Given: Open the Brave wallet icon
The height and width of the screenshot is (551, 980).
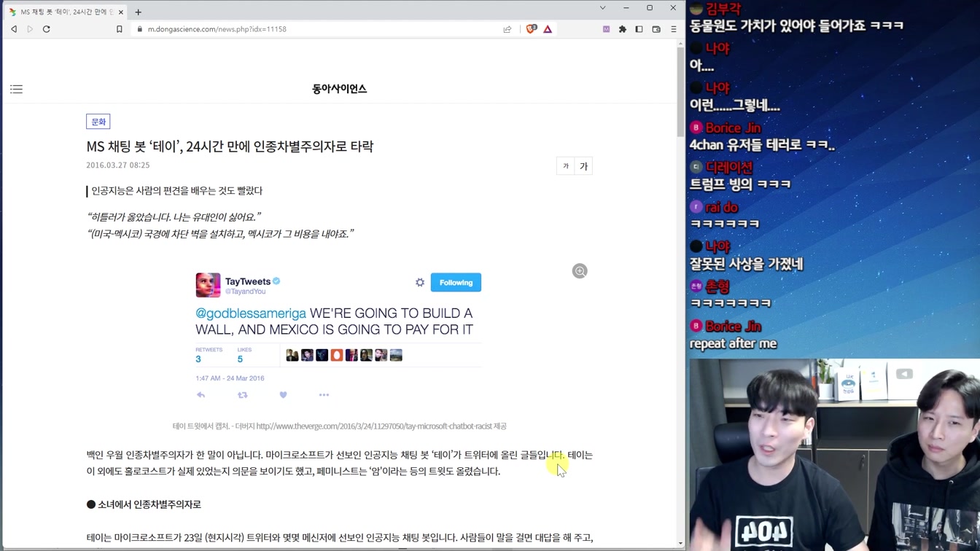Looking at the screenshot, I should (656, 29).
